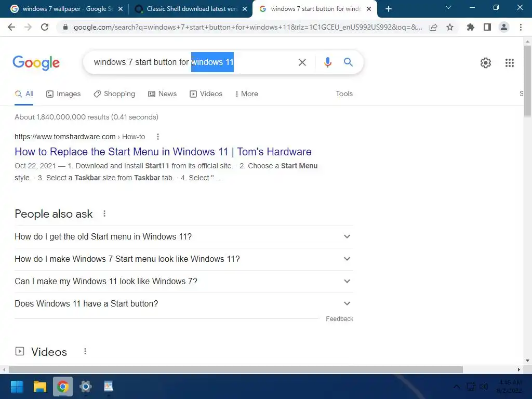This screenshot has height=399, width=532.
Task: Expand 'make Windows 7 Start menu look like'
Action: 184,259
